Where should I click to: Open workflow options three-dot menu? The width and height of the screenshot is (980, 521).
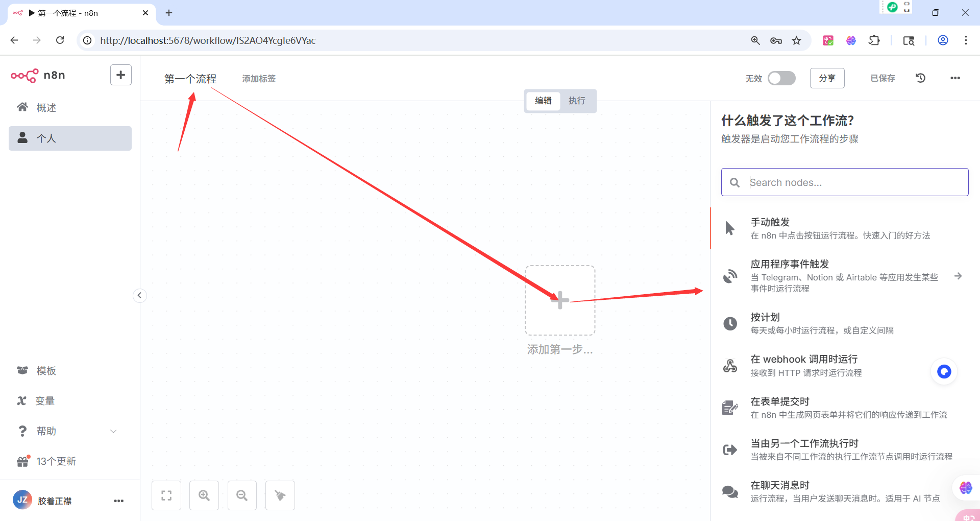click(x=955, y=78)
